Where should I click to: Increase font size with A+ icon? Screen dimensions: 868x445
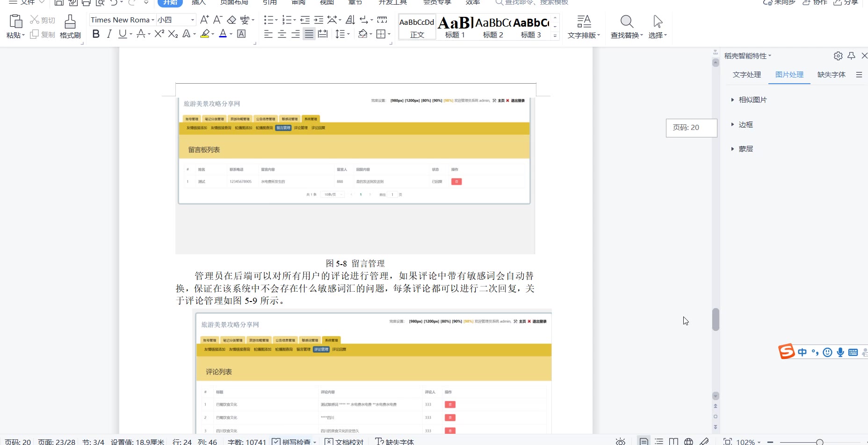(204, 20)
